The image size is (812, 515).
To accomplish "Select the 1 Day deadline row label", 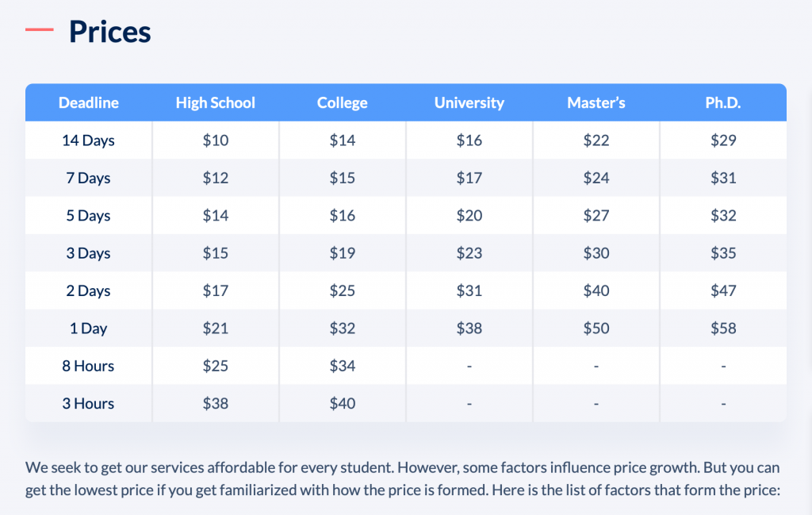I will coord(89,329).
